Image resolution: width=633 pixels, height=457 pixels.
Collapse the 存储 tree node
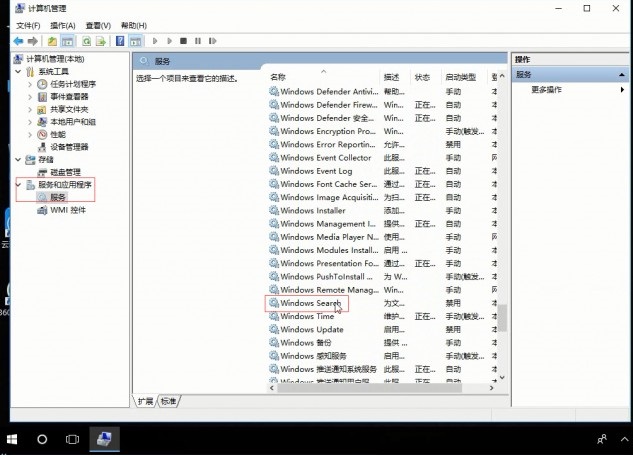click(18, 160)
